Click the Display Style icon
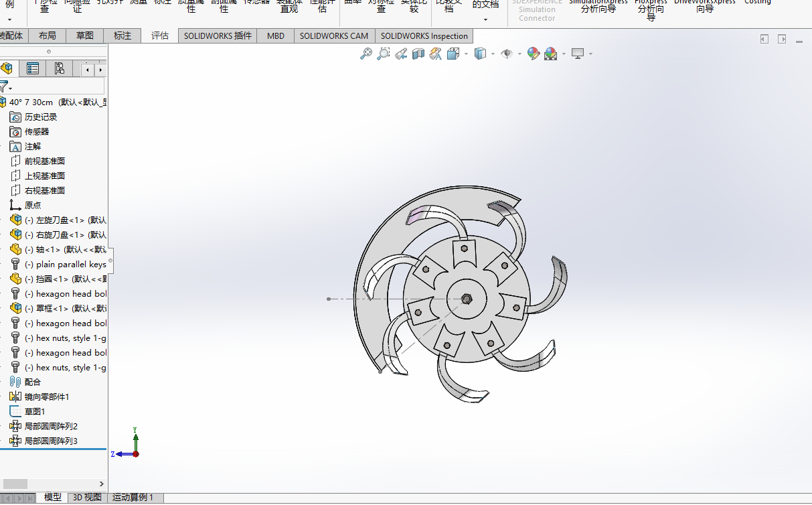 click(480, 54)
